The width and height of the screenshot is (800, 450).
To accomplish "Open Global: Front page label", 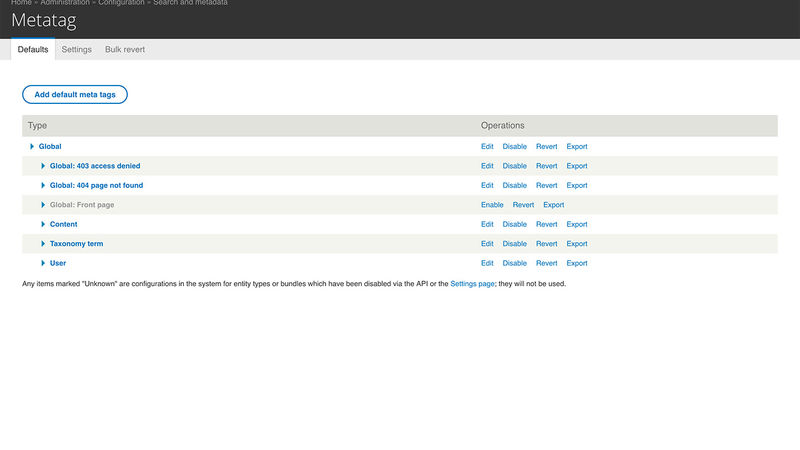I will (82, 205).
